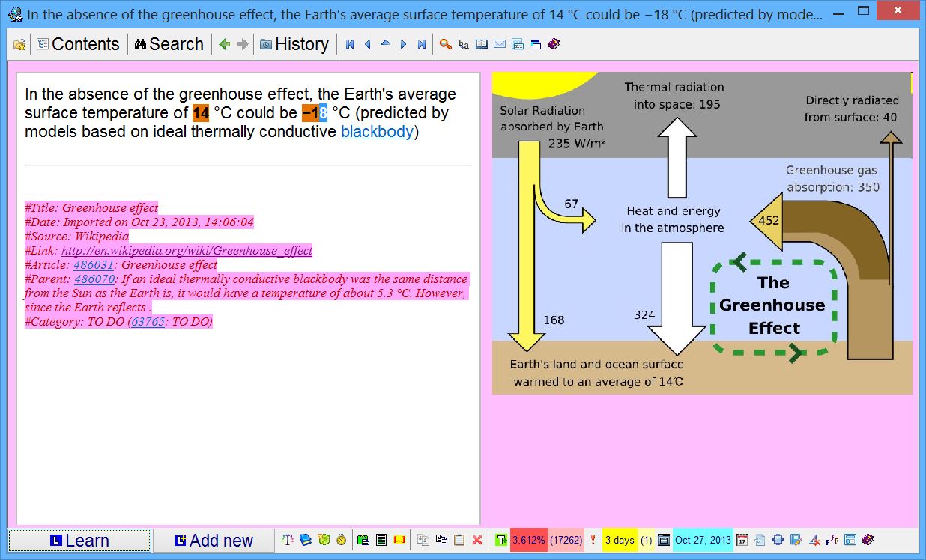
Task: Click the green back arrow icon
Action: [x=224, y=45]
